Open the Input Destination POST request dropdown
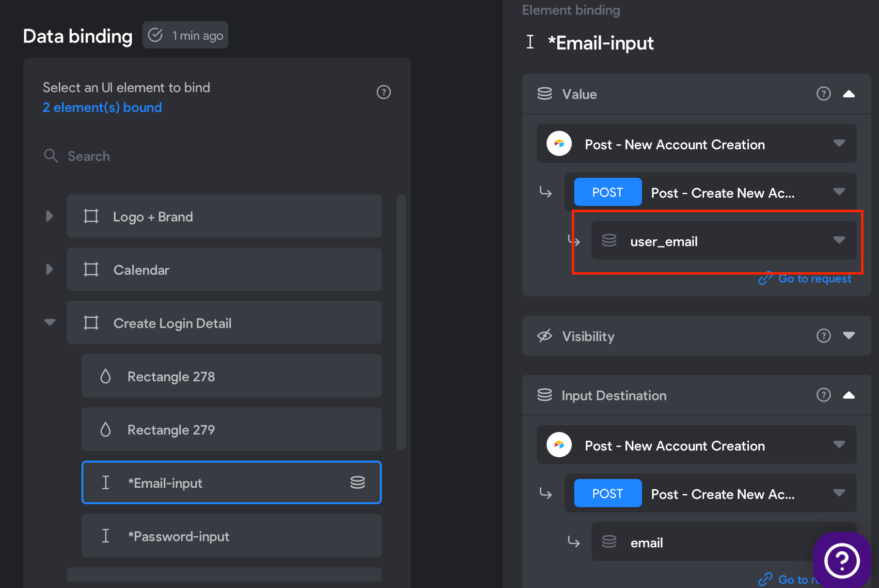Image resolution: width=879 pixels, height=588 pixels. click(710, 493)
